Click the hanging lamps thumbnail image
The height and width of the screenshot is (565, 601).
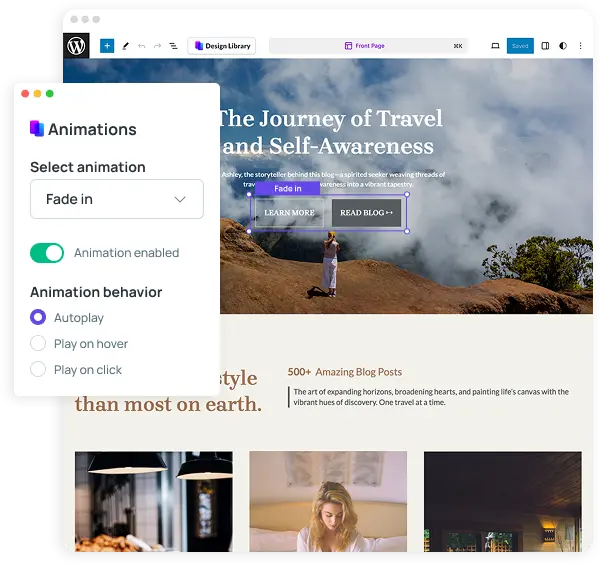coord(154,501)
